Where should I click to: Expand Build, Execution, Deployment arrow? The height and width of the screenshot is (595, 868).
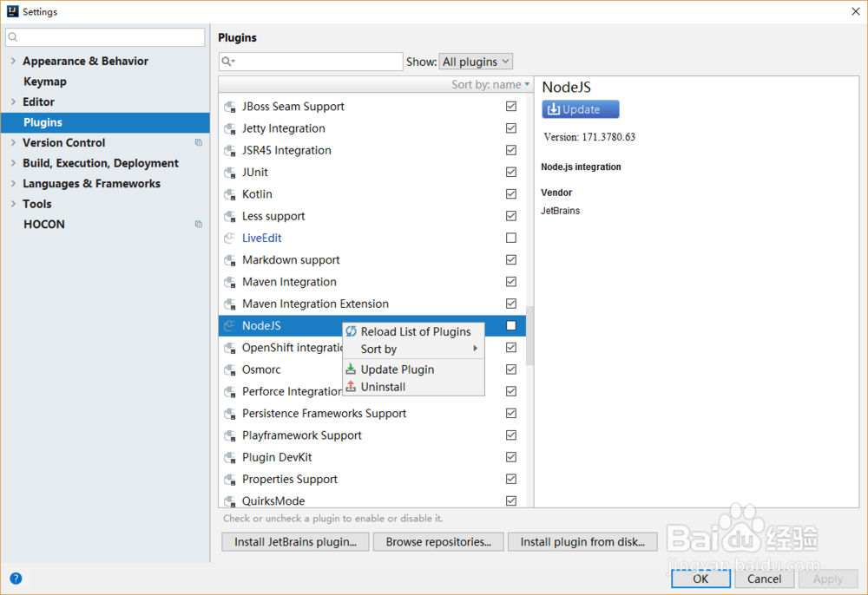pyautogui.click(x=13, y=163)
